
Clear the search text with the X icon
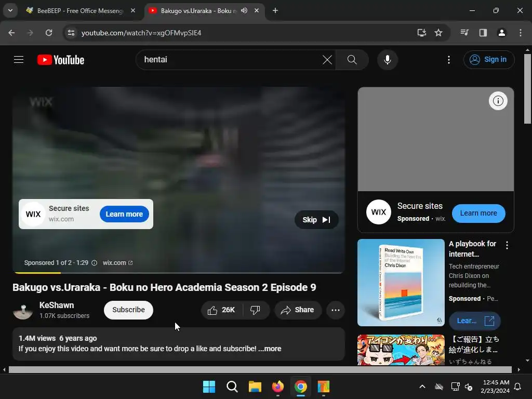click(x=327, y=60)
